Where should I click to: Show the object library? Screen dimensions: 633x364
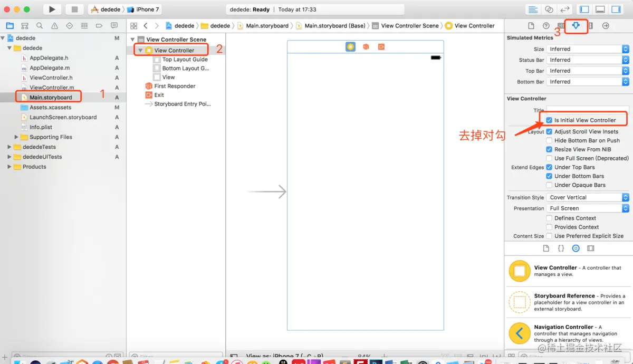[x=576, y=248]
